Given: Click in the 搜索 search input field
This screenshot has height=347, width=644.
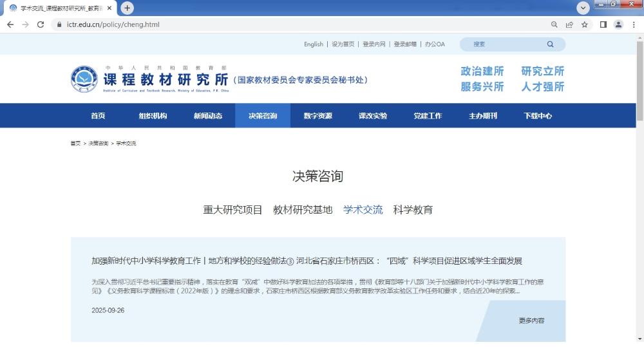Looking at the screenshot, I should point(506,44).
